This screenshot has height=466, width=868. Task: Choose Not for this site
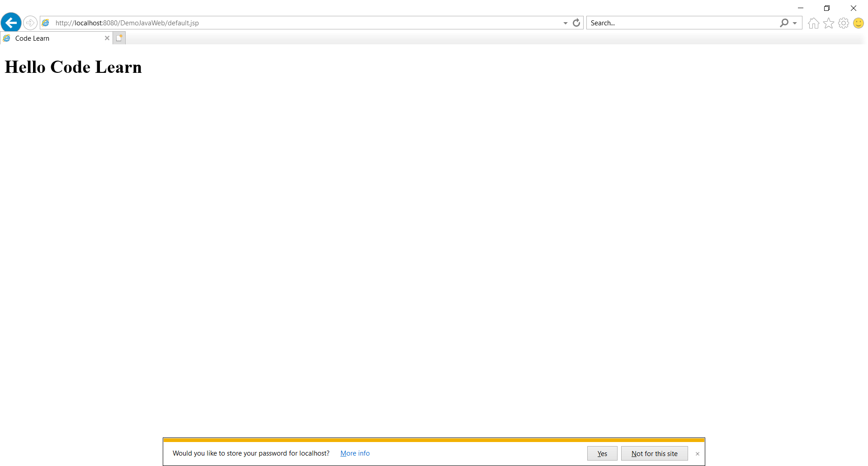(654, 453)
